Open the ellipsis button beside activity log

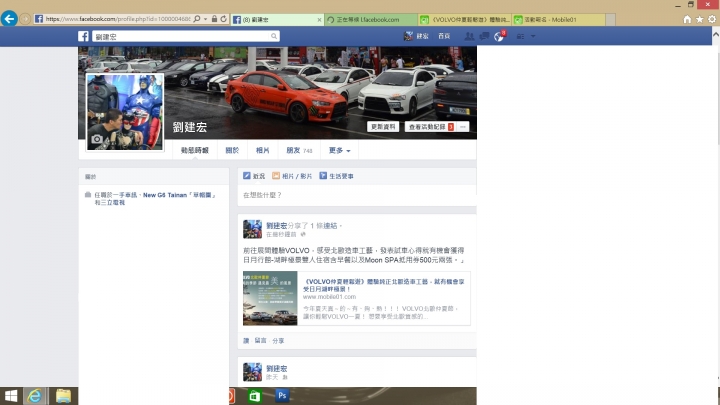pyautogui.click(x=463, y=127)
